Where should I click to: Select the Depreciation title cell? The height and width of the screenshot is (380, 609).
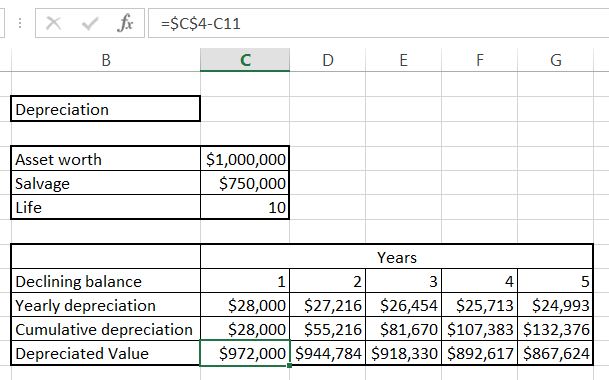coord(106,109)
